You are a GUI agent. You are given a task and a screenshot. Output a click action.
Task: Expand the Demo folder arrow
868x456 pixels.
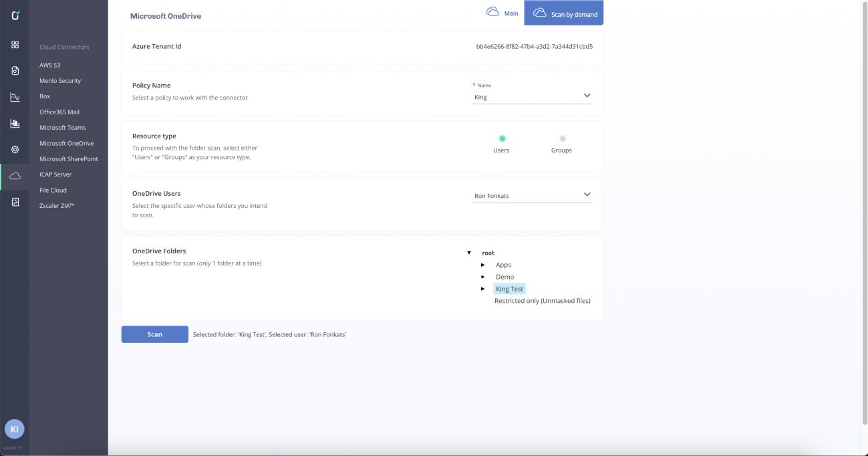483,277
